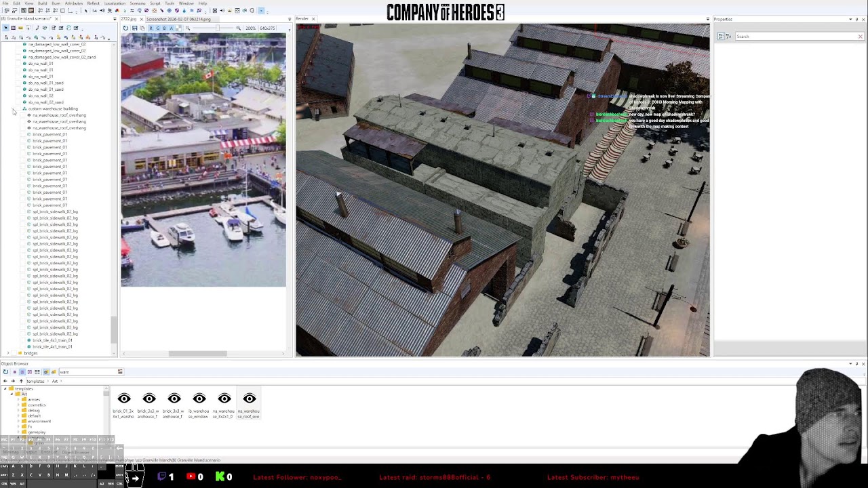Select the arrow selection tool in scenario panel toolbar

pyautogui.click(x=5, y=28)
